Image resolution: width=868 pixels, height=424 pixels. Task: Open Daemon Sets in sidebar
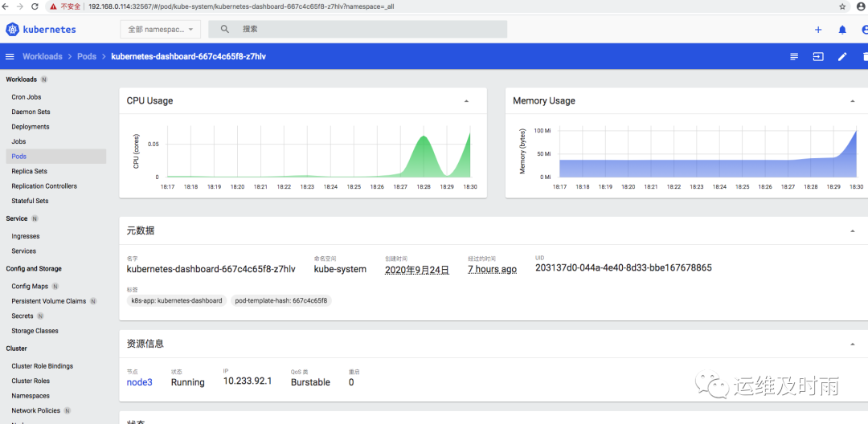point(31,112)
